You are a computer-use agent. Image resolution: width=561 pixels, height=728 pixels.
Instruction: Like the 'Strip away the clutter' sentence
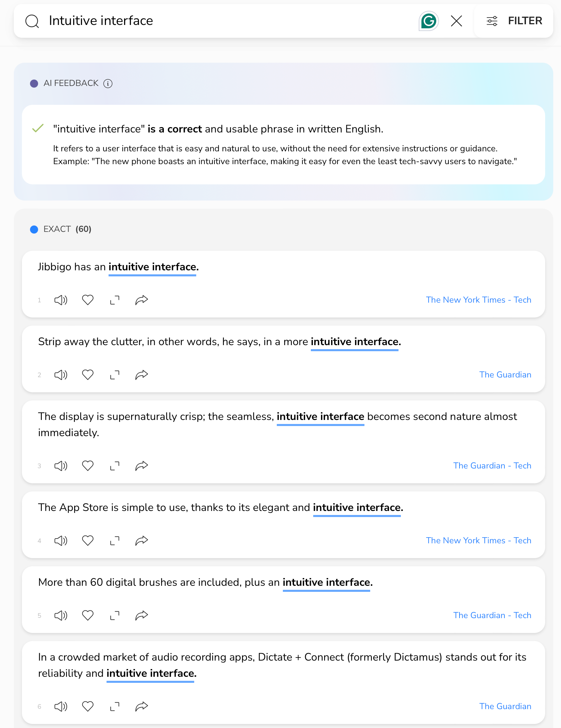point(88,375)
